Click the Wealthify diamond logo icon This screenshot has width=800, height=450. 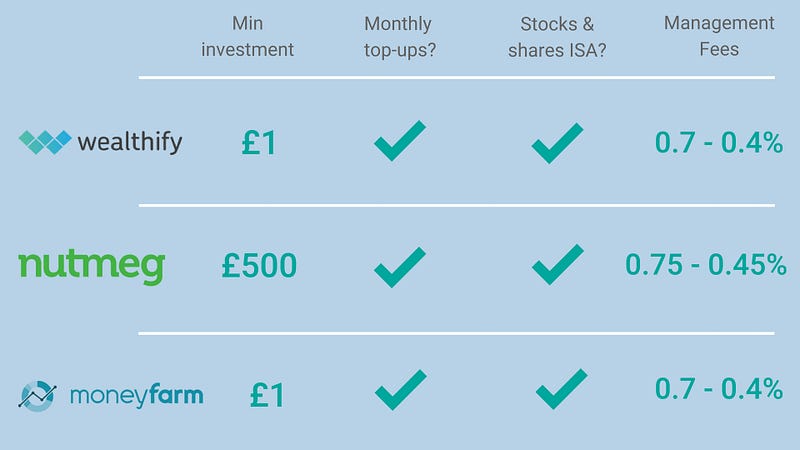pyautogui.click(x=45, y=142)
